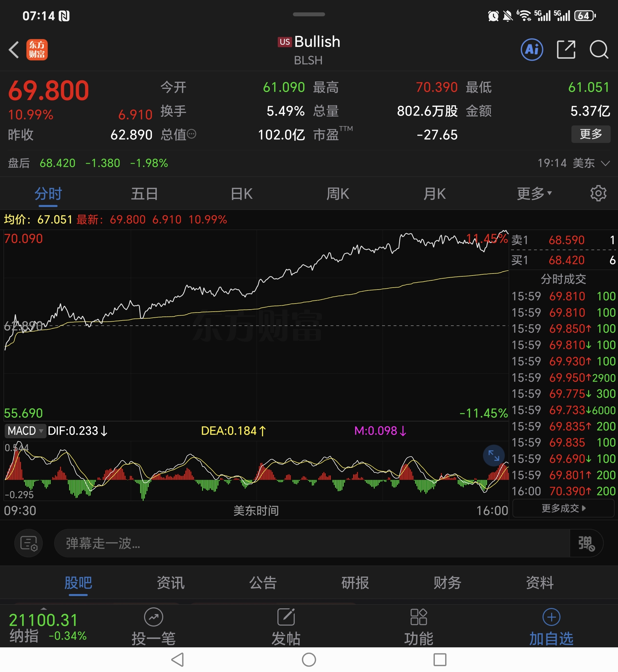Tap the DIF:0.233 indicator value

click(77, 431)
